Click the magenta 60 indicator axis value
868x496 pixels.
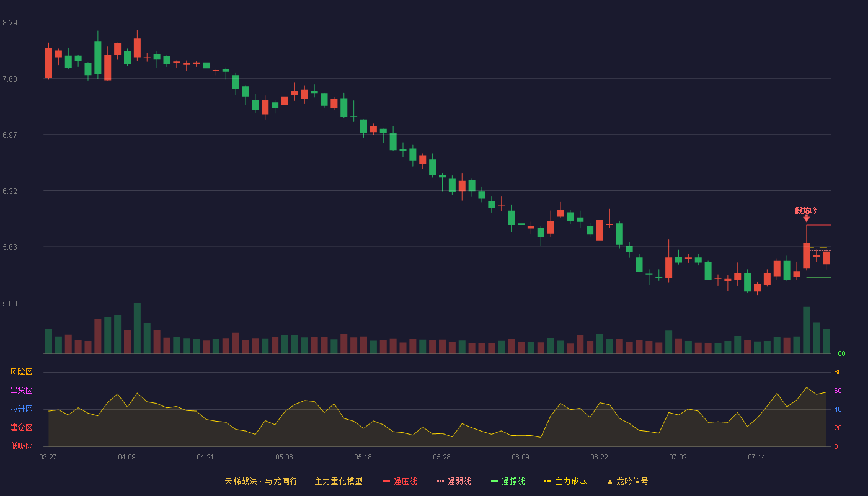[x=838, y=391]
